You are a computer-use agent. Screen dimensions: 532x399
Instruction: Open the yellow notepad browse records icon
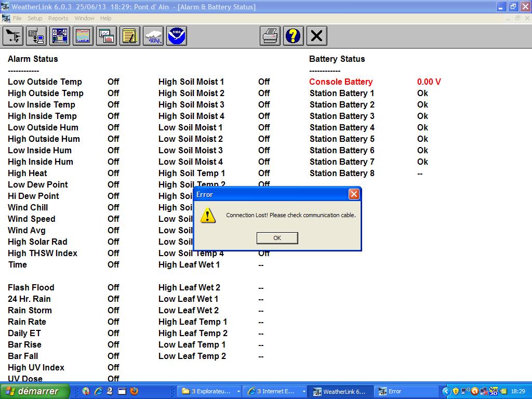(129, 36)
